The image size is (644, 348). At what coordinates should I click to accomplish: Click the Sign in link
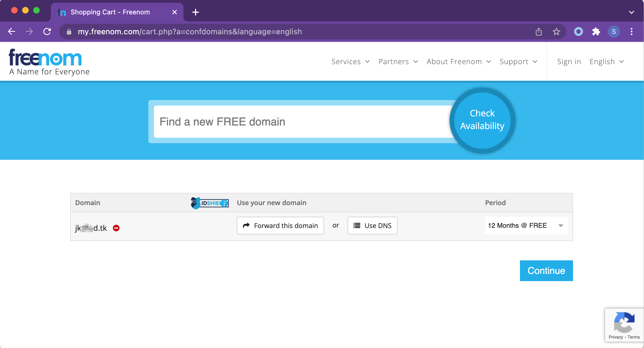point(569,61)
